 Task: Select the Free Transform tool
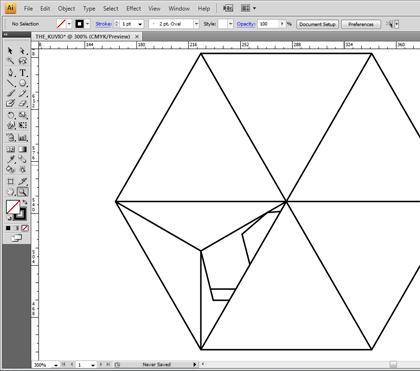point(22,125)
